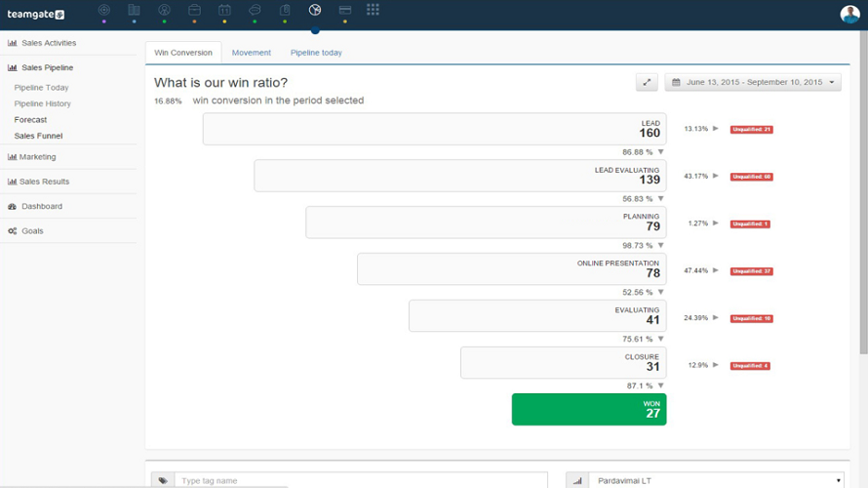Image resolution: width=868 pixels, height=488 pixels.
Task: Open the conversations chat bubble icon
Action: coord(255,10)
